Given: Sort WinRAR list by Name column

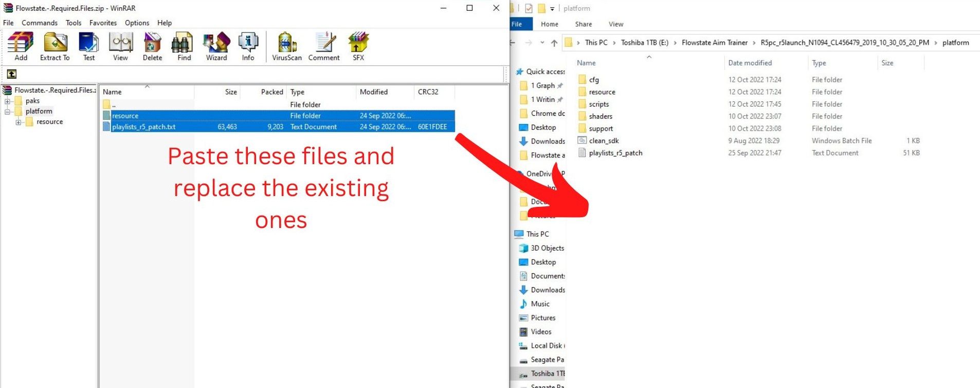Looking at the screenshot, I should 147,92.
